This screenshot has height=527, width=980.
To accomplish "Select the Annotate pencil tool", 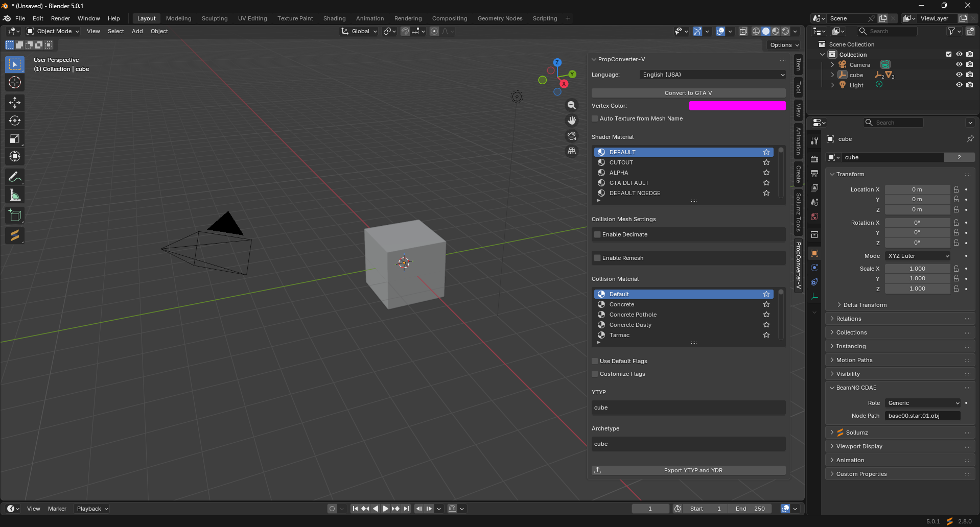I will click(15, 177).
